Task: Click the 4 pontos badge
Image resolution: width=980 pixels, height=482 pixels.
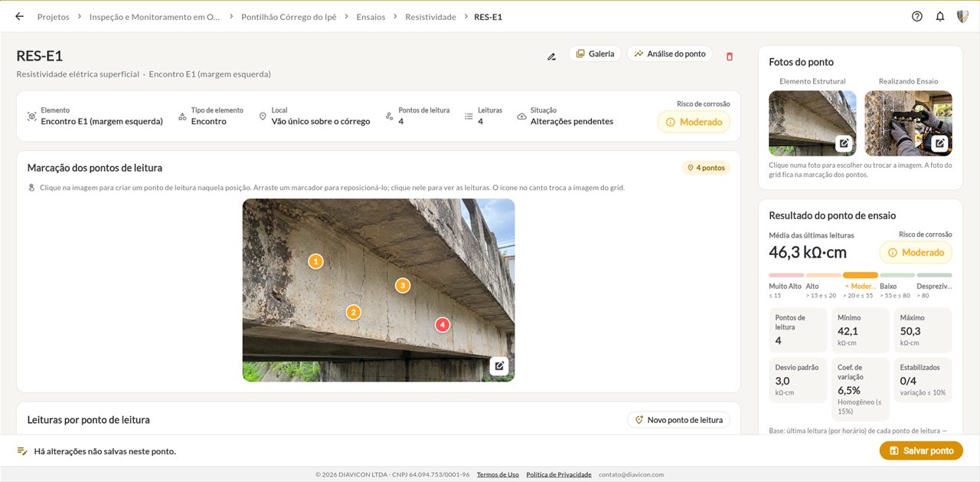Action: 706,168
